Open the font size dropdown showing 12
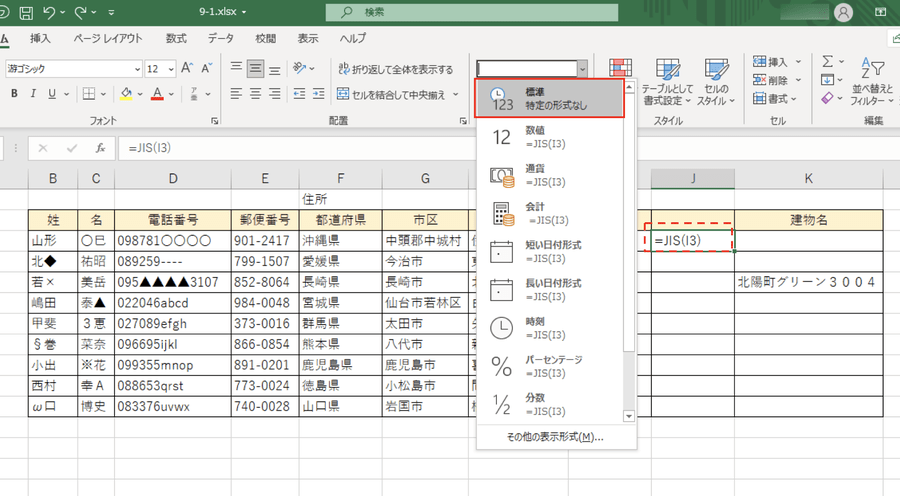Image resolution: width=900 pixels, height=496 pixels. (x=171, y=69)
